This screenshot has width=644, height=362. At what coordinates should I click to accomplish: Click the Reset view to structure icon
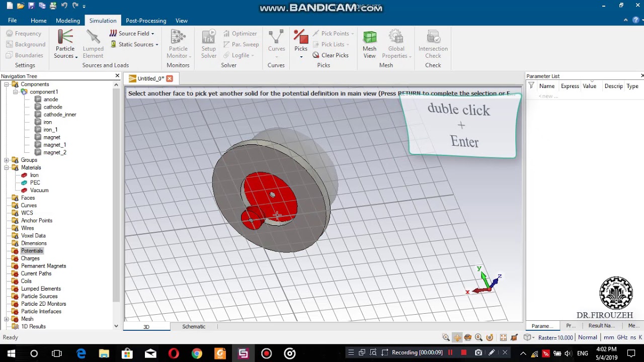[x=503, y=337]
